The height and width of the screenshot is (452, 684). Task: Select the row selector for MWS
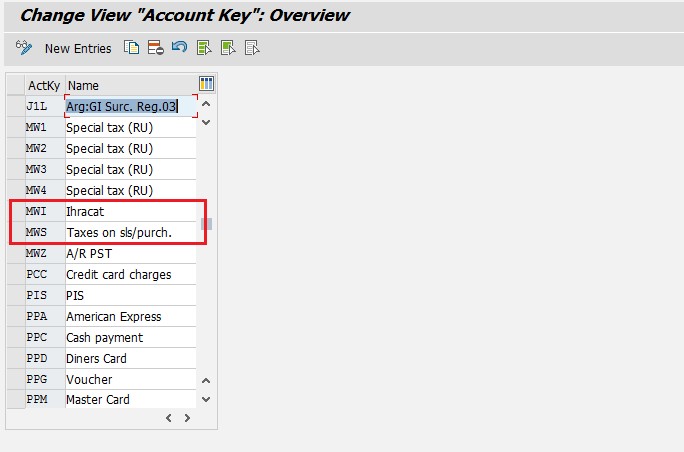pyautogui.click(x=15, y=233)
